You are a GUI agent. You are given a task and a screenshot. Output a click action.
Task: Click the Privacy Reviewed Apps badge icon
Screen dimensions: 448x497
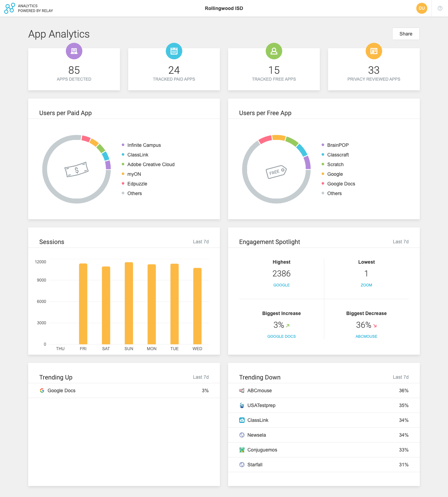coord(374,51)
